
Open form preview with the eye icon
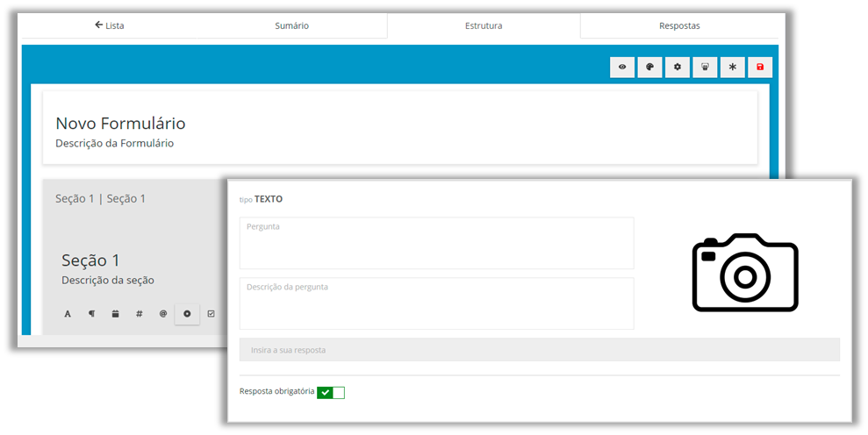(622, 67)
